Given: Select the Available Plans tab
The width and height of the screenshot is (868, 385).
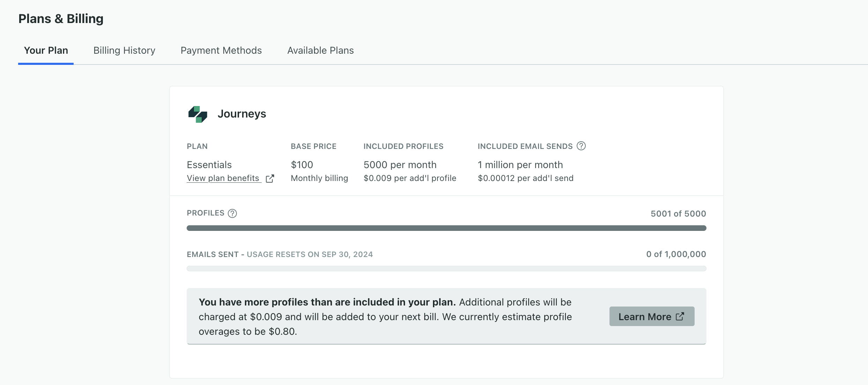Looking at the screenshot, I should coord(320,50).
